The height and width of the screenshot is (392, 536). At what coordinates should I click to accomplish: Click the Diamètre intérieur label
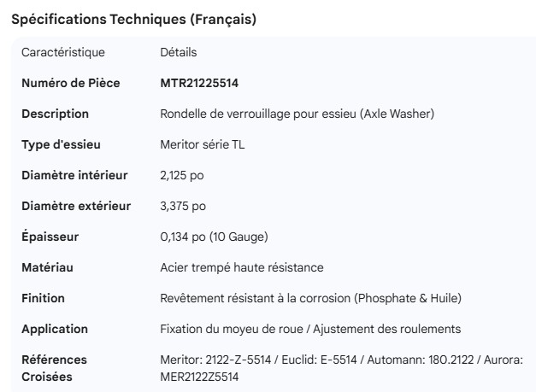point(74,175)
